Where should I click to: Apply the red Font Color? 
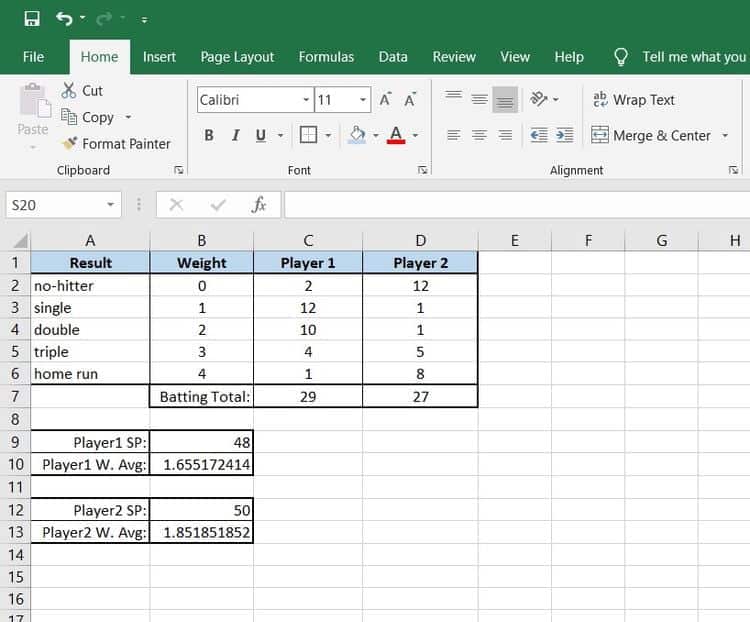tap(396, 135)
